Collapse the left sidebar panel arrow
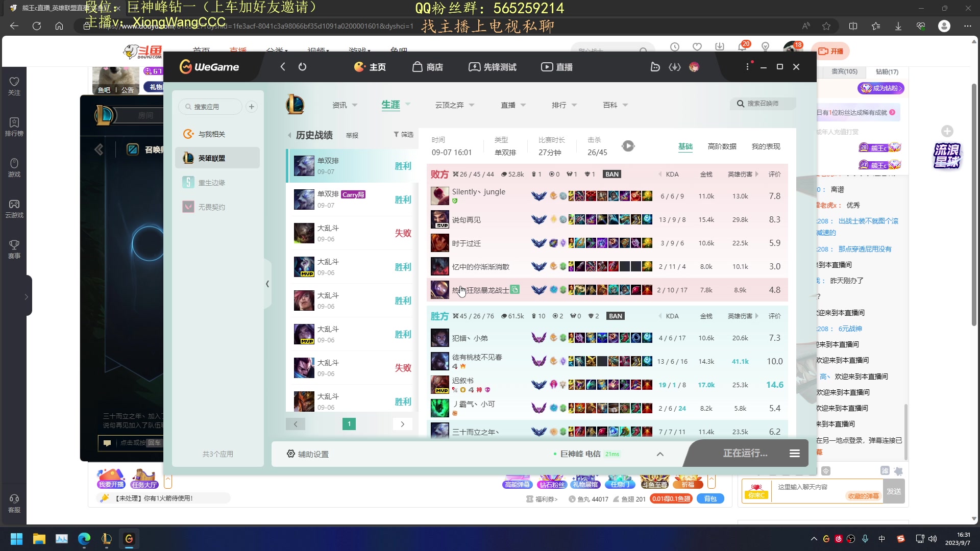This screenshot has width=980, height=551. point(267,284)
